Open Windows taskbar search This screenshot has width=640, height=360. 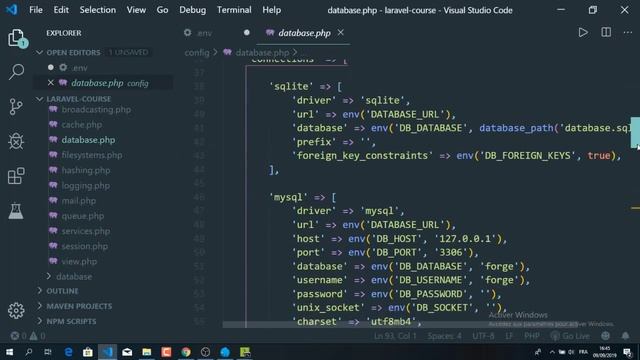pyautogui.click(x=29, y=352)
